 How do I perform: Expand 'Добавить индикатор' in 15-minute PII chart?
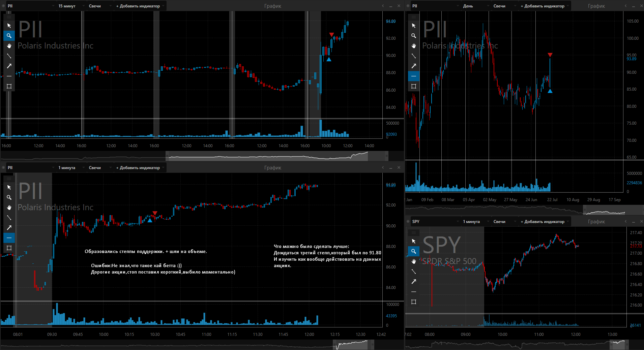click(x=140, y=6)
